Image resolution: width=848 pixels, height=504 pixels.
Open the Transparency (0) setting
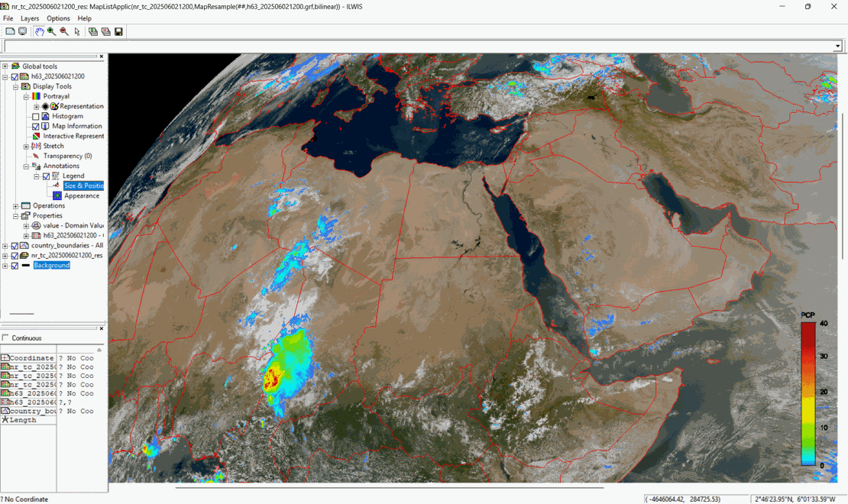point(67,156)
